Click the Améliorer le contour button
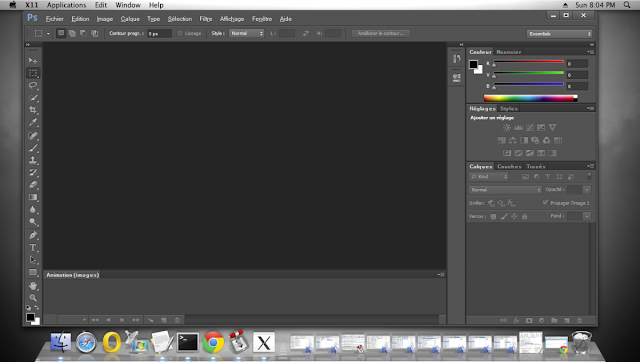This screenshot has height=362, width=640. pos(381,33)
